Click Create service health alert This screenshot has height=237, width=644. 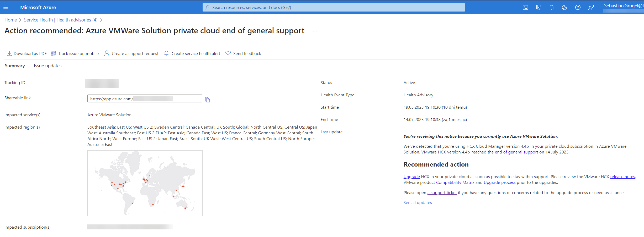point(192,53)
